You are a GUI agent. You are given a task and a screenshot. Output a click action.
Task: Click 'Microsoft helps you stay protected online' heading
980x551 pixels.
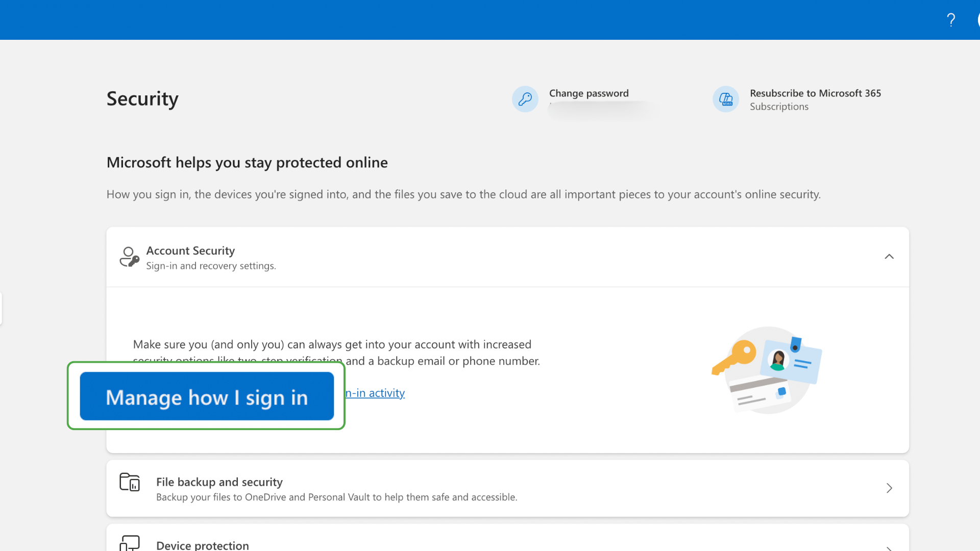[x=247, y=162]
